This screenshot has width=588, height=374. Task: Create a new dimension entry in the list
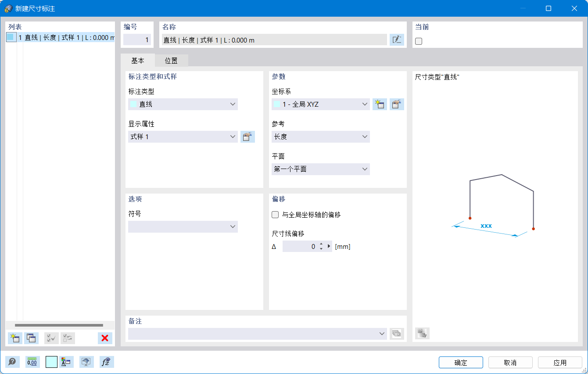[x=14, y=338]
